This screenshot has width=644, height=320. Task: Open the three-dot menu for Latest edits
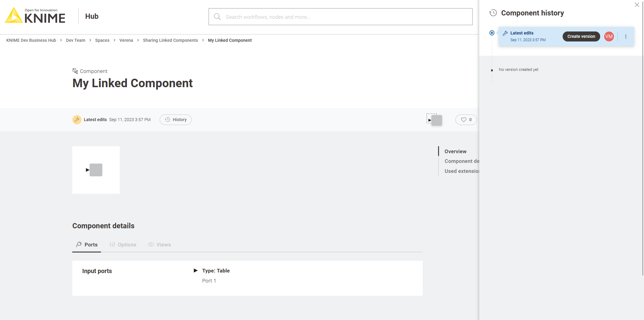pos(626,37)
